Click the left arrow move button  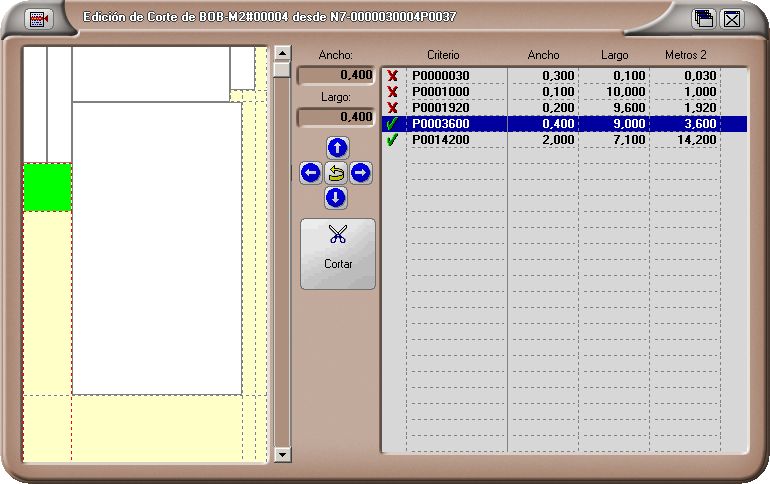click(x=311, y=173)
